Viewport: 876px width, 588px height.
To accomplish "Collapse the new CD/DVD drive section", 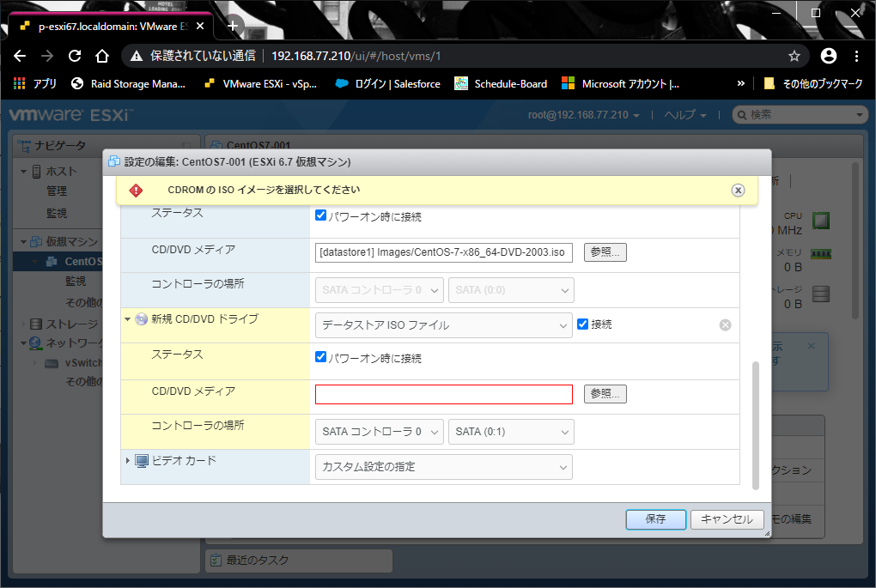I will click(x=127, y=319).
